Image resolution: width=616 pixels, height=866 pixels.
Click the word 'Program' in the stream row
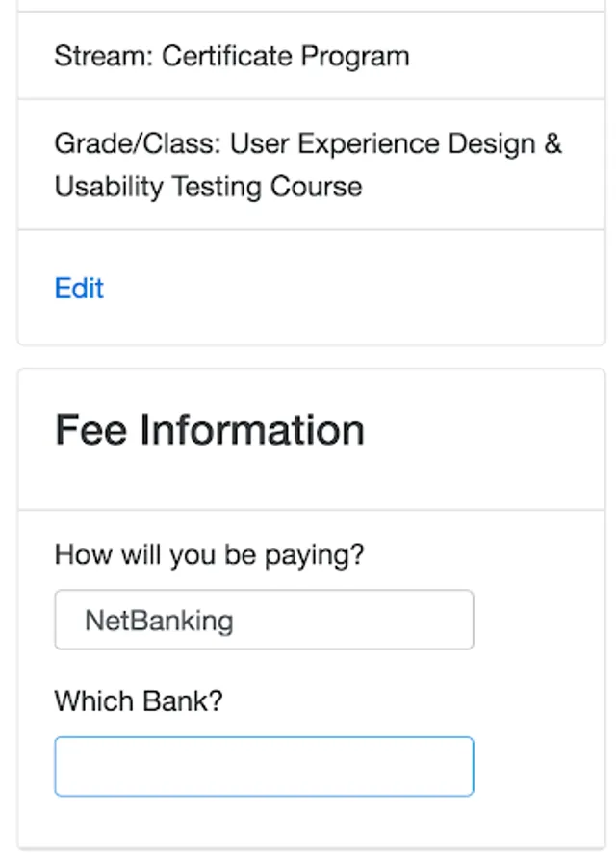coord(355,57)
